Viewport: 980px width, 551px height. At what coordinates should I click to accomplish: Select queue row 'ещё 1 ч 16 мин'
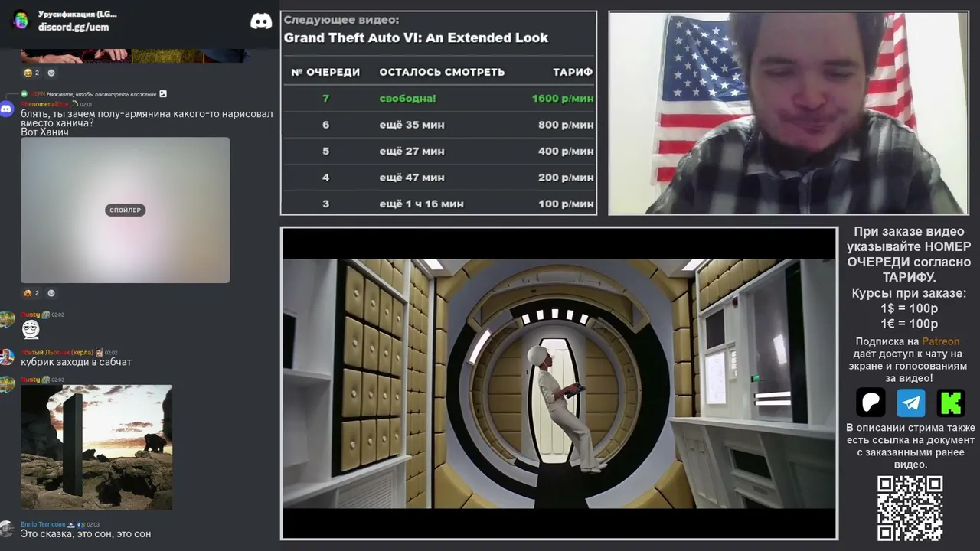439,204
